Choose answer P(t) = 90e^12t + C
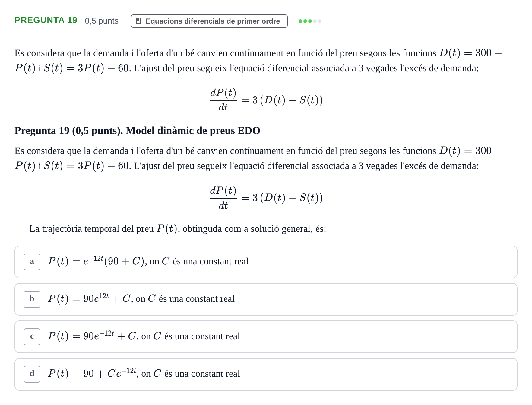 click(x=266, y=299)
